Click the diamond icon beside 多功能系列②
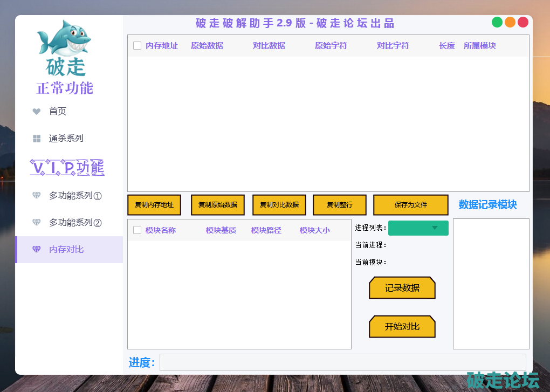Viewport: 550px width, 392px height. (x=37, y=223)
